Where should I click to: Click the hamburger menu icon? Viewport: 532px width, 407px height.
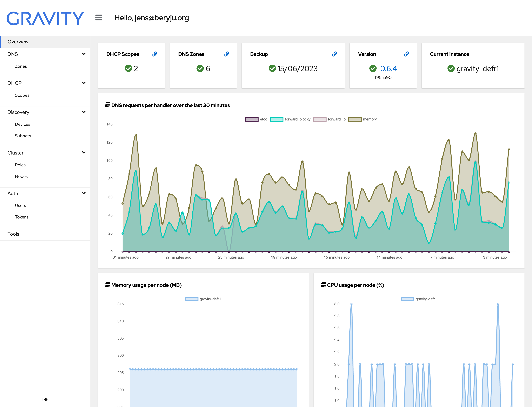click(x=99, y=18)
